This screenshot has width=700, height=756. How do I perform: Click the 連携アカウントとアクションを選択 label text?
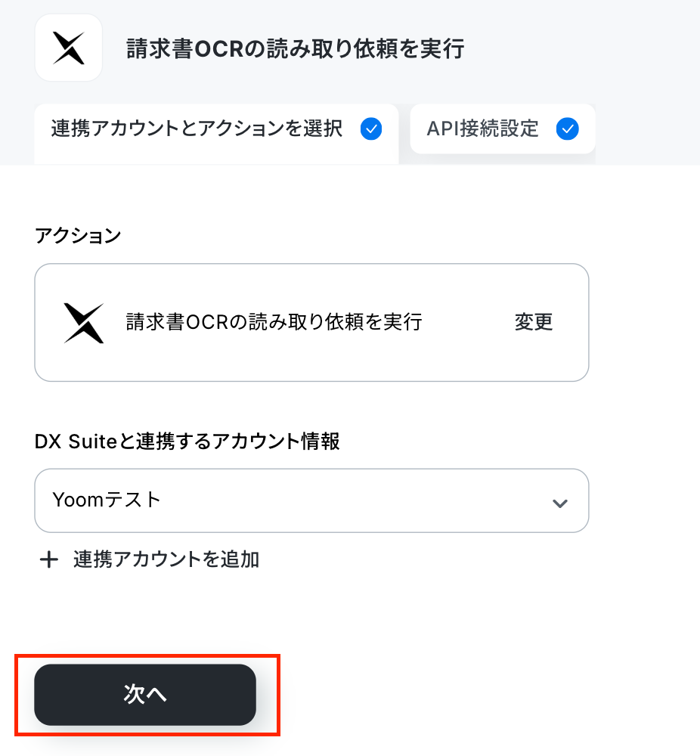coord(197,129)
